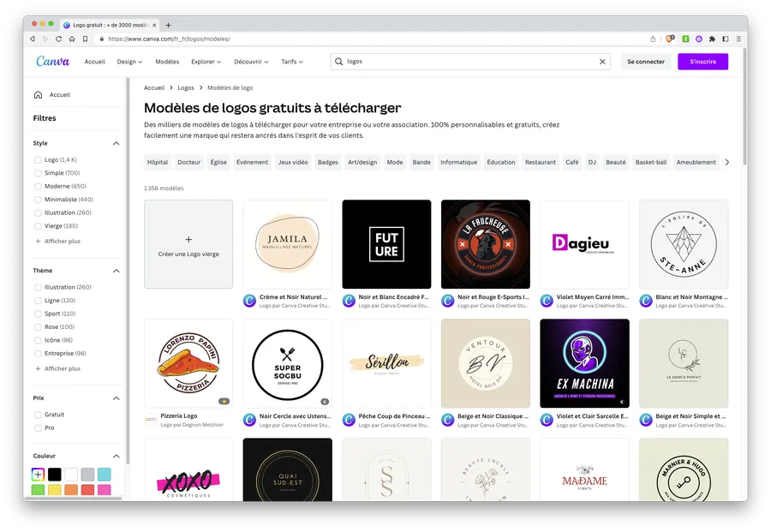This screenshot has height=532, width=771.
Task: Click the S'inscrire button
Action: pos(702,62)
